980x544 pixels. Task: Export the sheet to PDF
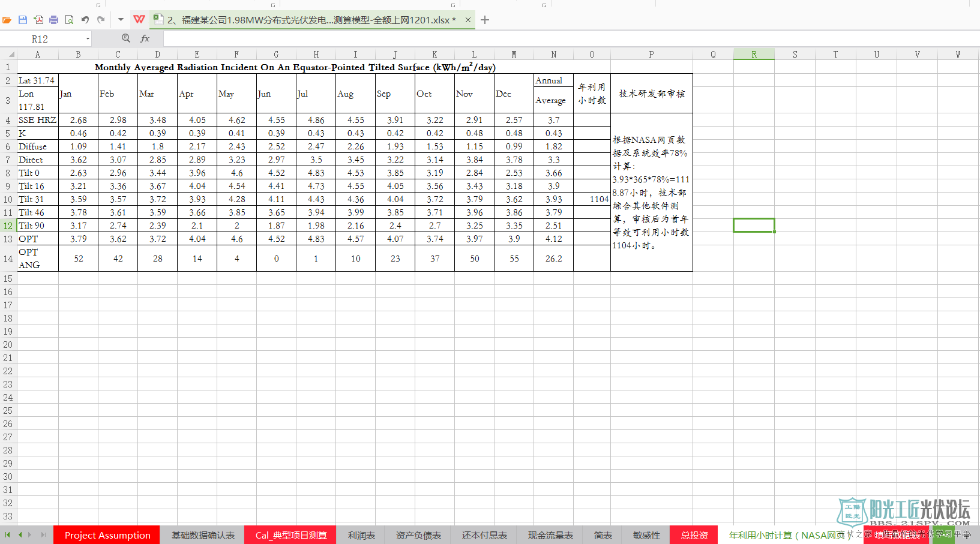(38, 20)
